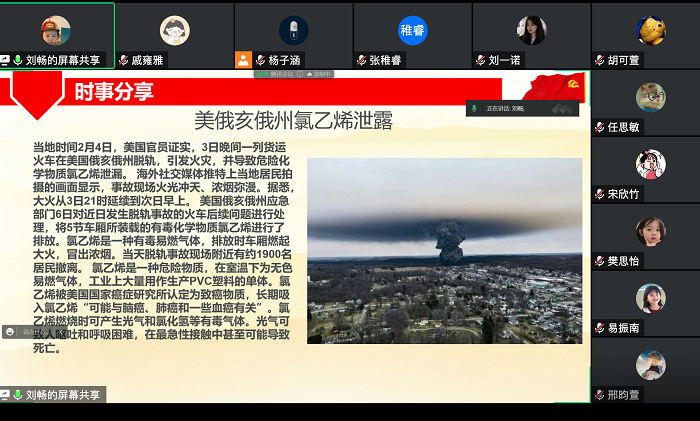
Task: Click the orange host icon beside 杨子涵
Action: click(x=243, y=60)
